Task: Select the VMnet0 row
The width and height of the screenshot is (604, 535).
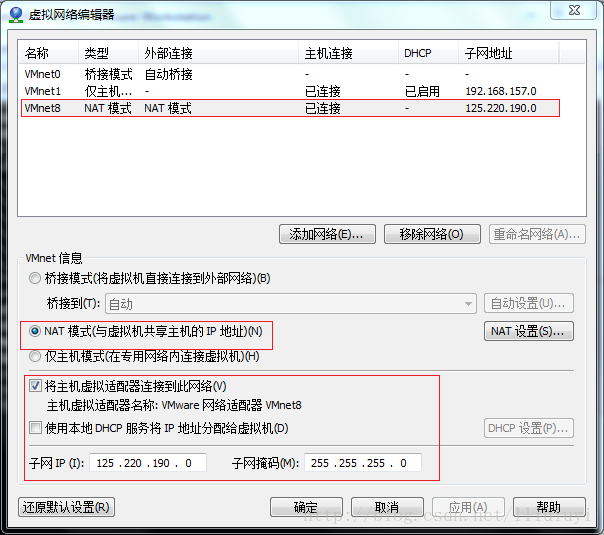Action: 290,74
